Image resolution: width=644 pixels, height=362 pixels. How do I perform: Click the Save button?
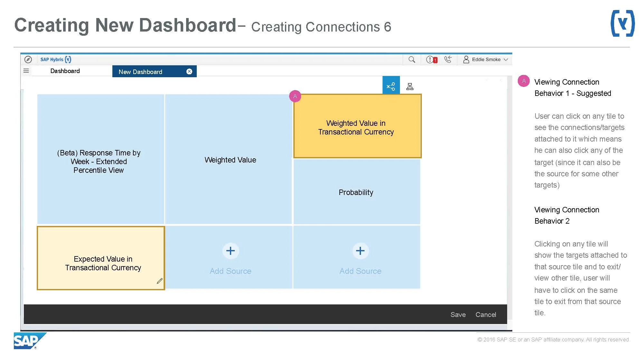click(x=458, y=315)
